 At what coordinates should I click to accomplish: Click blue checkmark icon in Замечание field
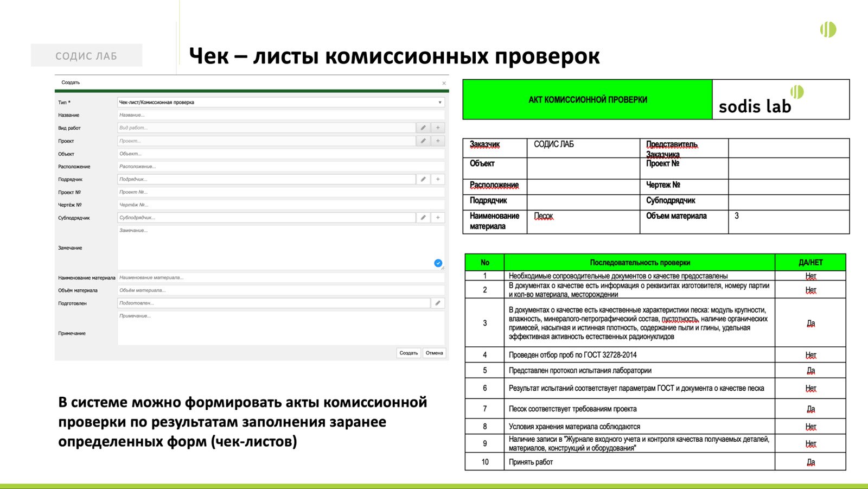(438, 263)
